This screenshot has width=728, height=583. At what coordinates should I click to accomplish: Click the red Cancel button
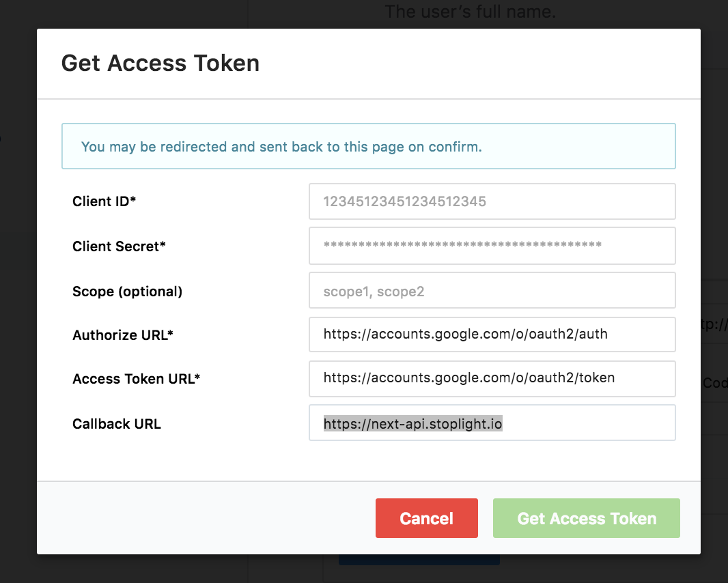click(426, 518)
